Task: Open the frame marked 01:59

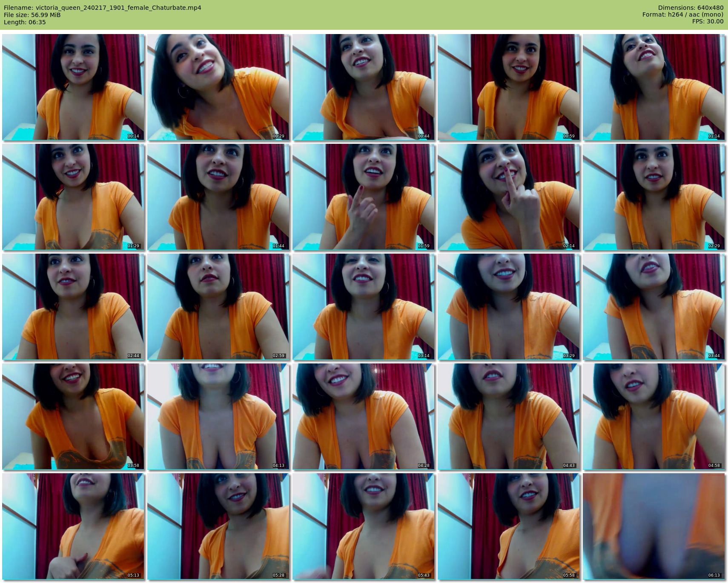Action: (x=363, y=197)
